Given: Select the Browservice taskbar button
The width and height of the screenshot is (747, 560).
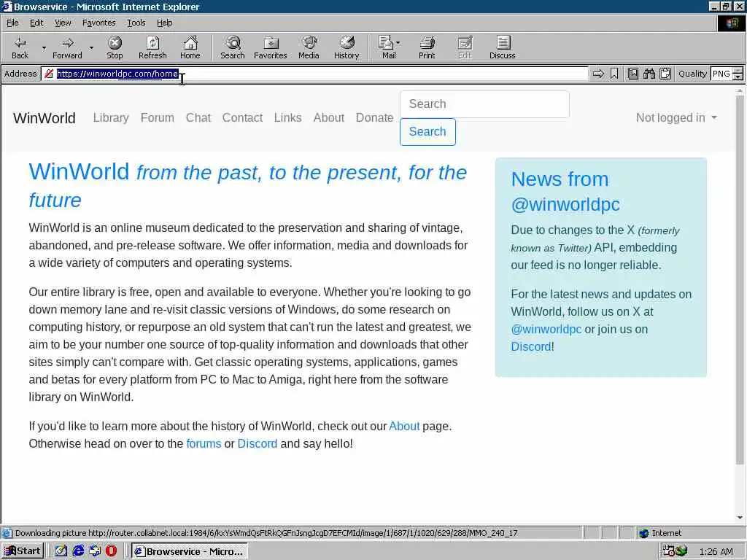Looking at the screenshot, I should pyautogui.click(x=190, y=551).
